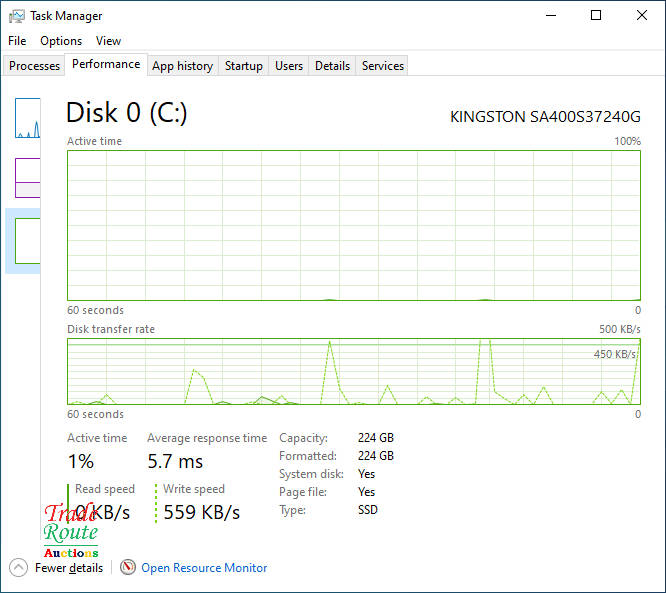Click the Open Resource Monitor link

pos(204,567)
